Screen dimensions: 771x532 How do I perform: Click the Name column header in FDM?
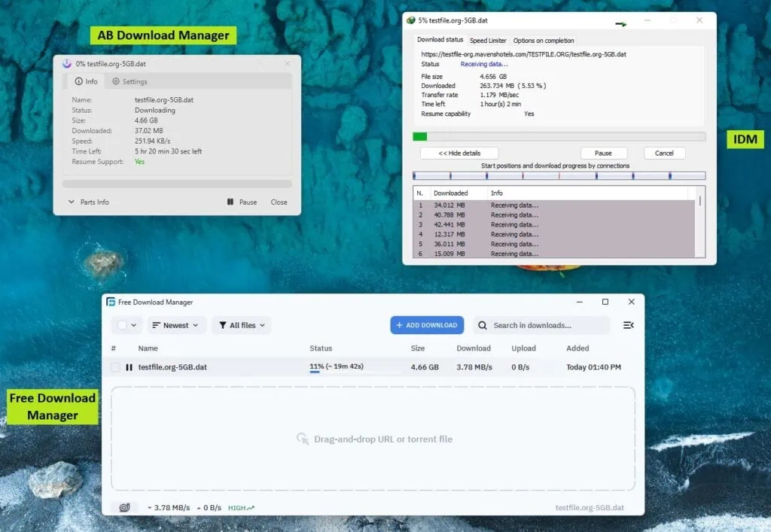148,348
